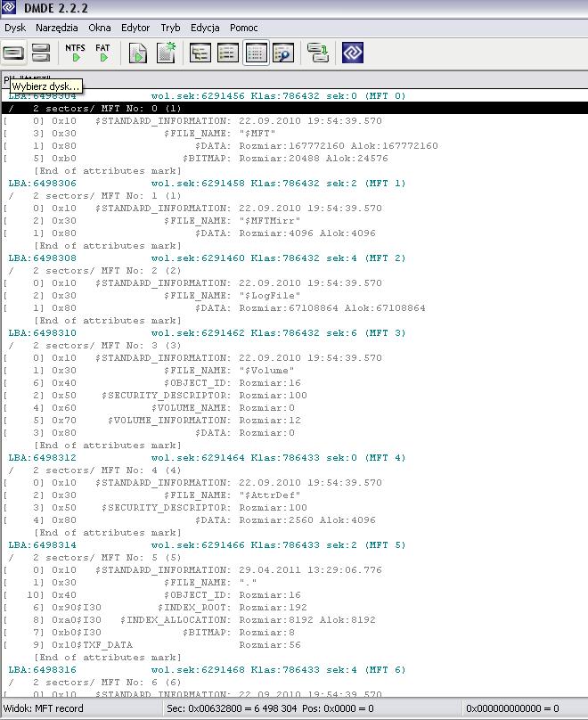The height and width of the screenshot is (720, 588).
Task: Click the LBA:6498312 header line
Action: pyautogui.click(x=295, y=458)
